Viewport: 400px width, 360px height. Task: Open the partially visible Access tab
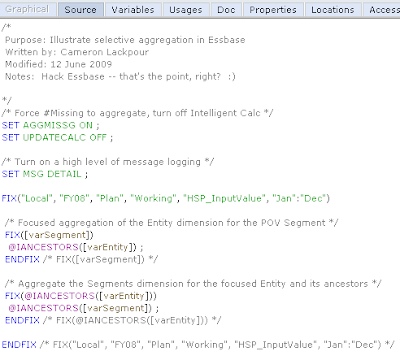click(x=382, y=10)
